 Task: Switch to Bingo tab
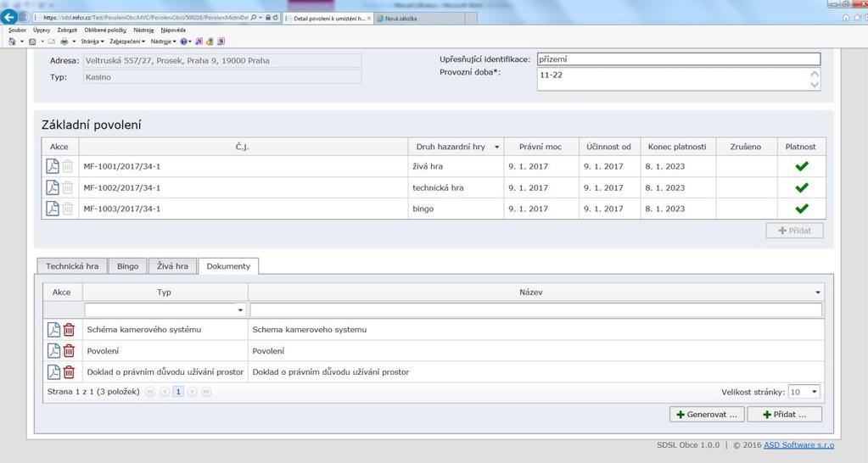(x=127, y=266)
